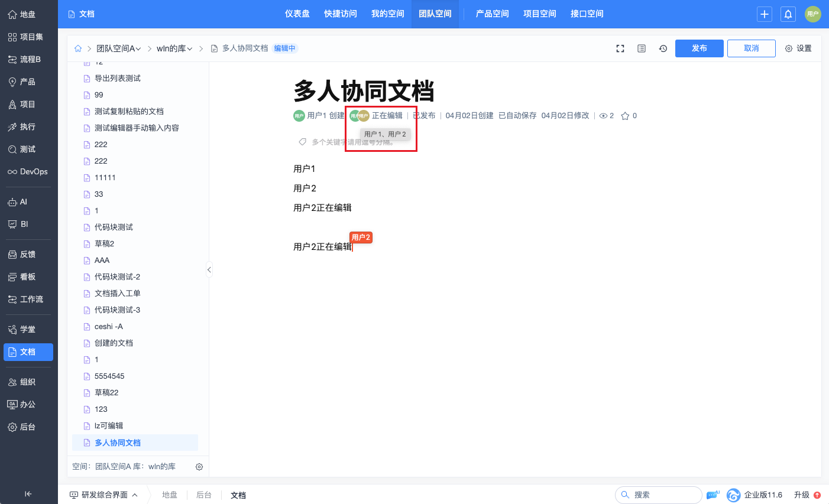Expand the 研发综合界面 switcher
The height and width of the screenshot is (504, 829).
pos(104,495)
